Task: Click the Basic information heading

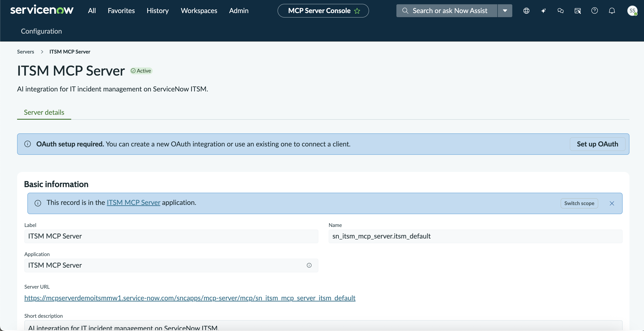Action: point(56,184)
